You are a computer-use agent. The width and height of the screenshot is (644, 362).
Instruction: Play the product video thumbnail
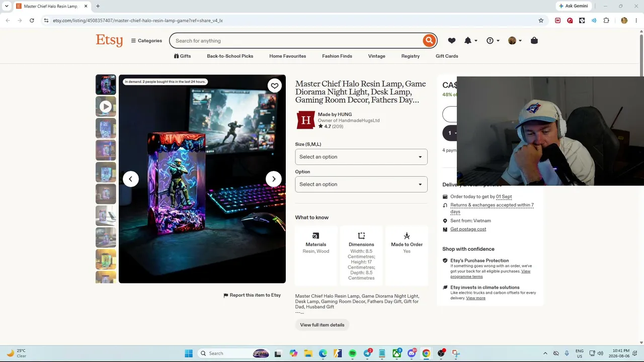click(106, 107)
